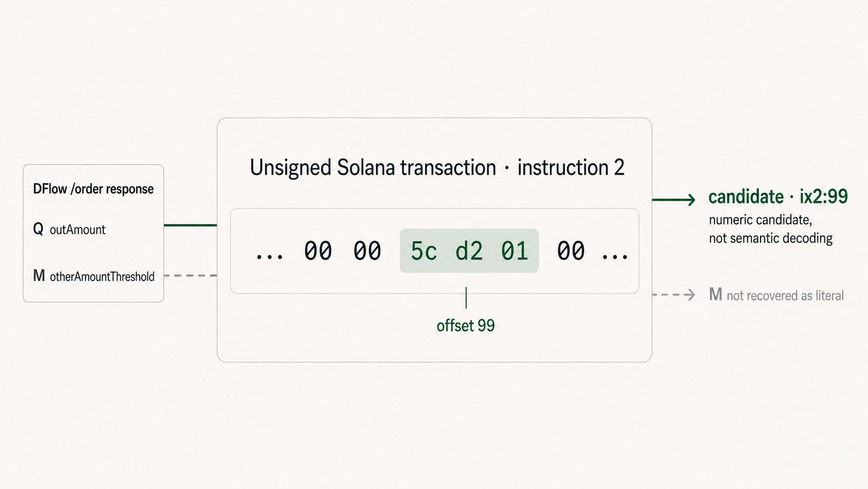Click the 00 byte after the highlight

pyautogui.click(x=571, y=251)
